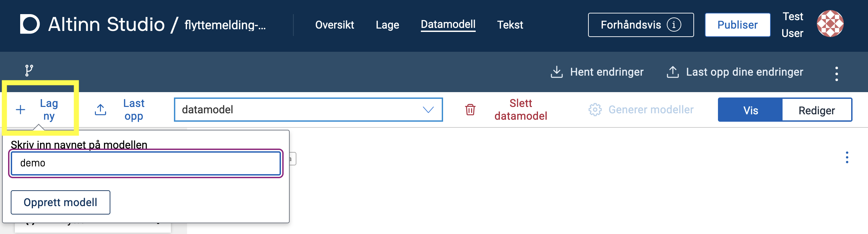Open the three-dot menu in version bar
This screenshot has width=868, height=234.
(x=836, y=73)
